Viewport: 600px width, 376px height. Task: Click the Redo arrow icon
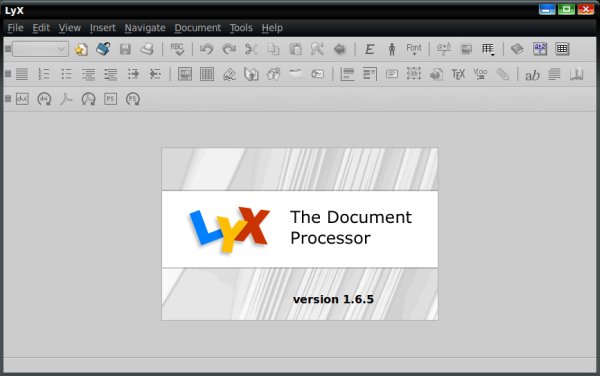click(229, 49)
